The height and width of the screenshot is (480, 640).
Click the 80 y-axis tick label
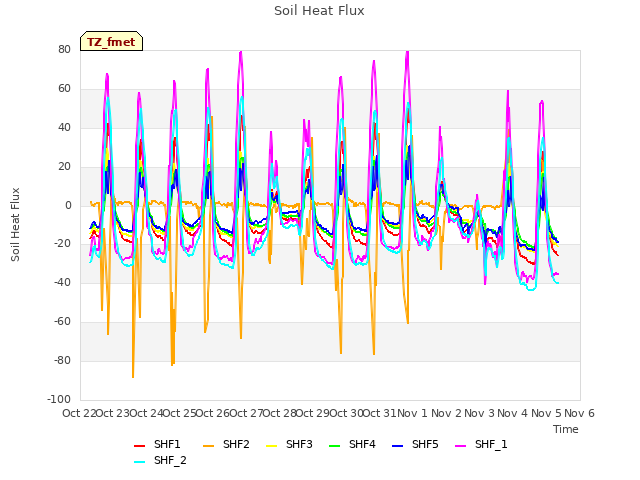point(64,49)
